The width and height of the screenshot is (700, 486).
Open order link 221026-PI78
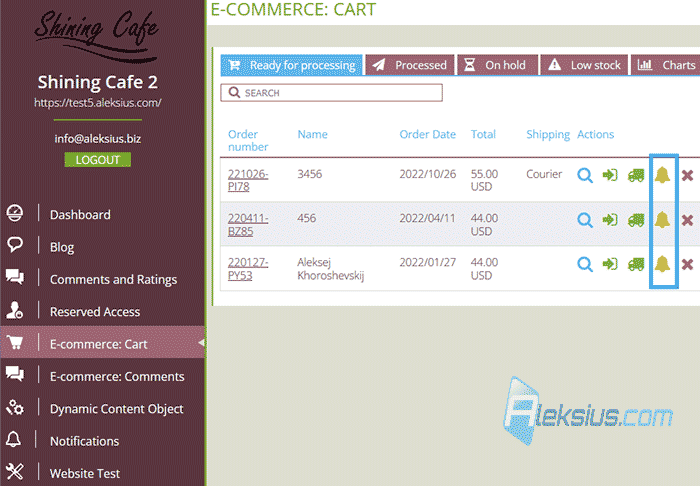248,180
